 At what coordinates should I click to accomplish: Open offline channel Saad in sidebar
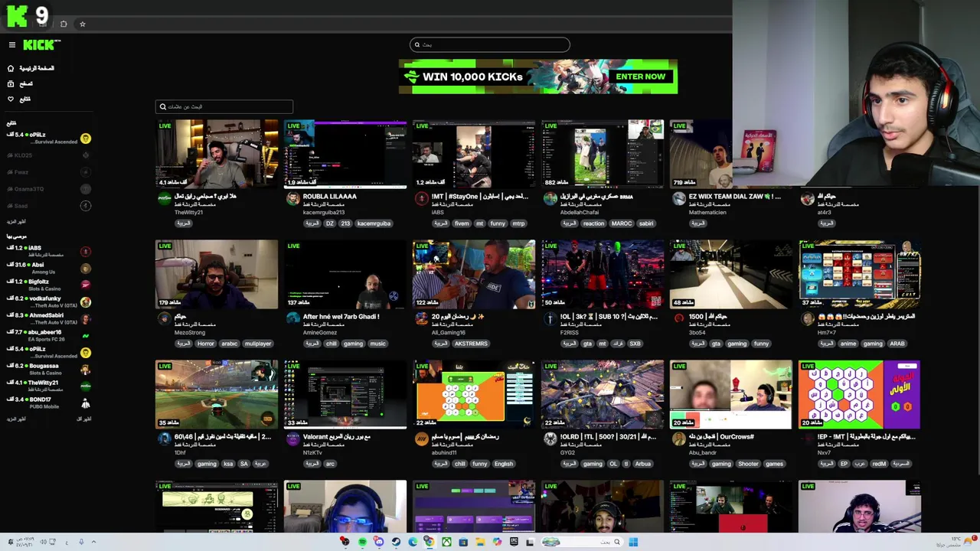coord(47,206)
